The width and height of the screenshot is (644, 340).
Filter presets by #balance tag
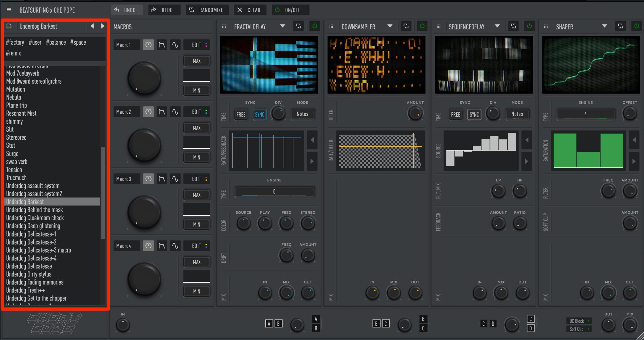(56, 42)
